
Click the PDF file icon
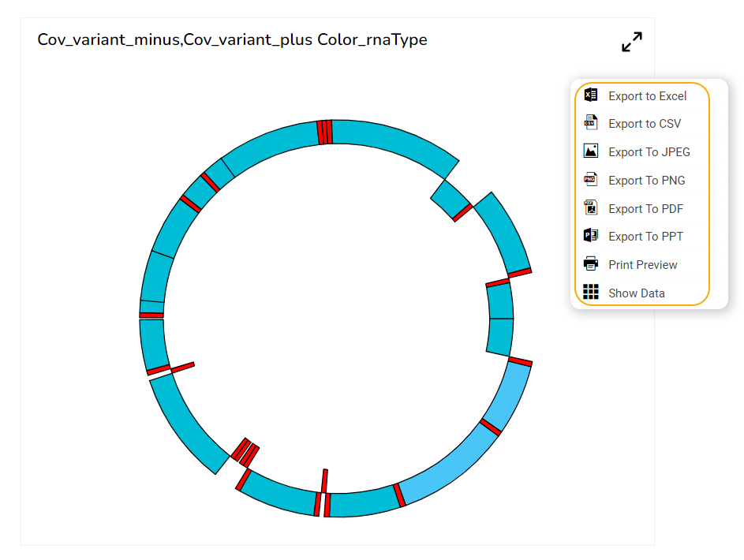click(591, 208)
